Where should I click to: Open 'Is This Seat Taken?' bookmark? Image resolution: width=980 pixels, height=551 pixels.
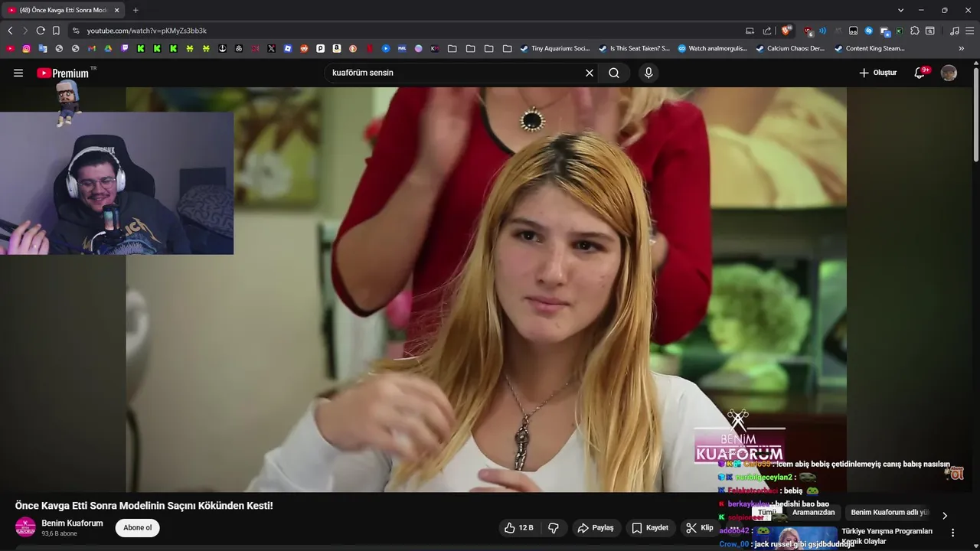(633, 48)
